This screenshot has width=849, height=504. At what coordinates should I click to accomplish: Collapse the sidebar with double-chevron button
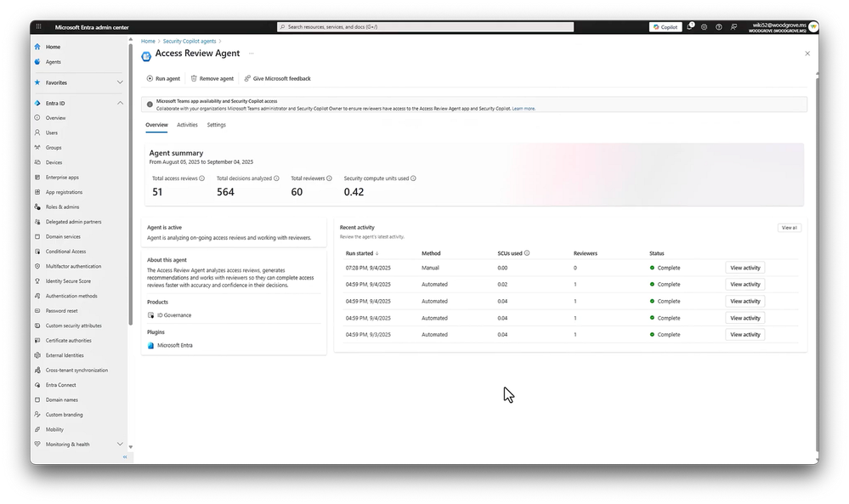[125, 457]
